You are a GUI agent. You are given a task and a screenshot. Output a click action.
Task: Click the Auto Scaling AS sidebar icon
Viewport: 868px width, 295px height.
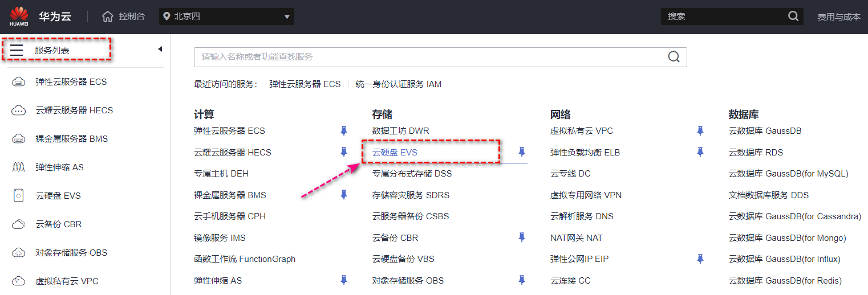[19, 167]
